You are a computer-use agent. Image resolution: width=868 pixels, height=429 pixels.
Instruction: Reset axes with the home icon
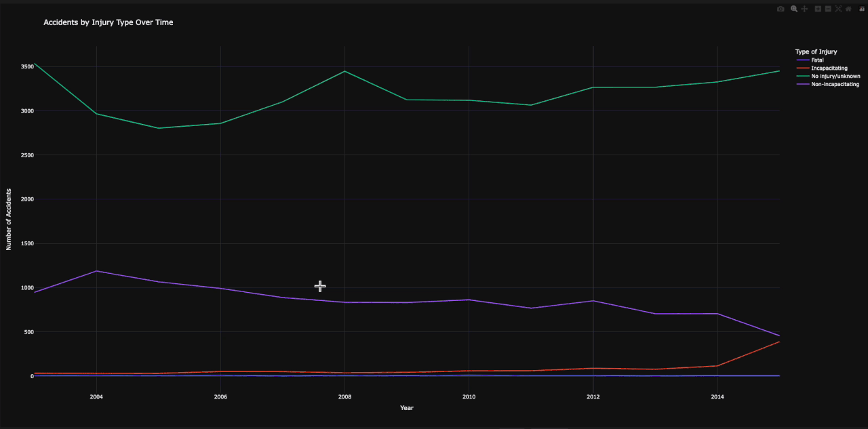point(848,9)
